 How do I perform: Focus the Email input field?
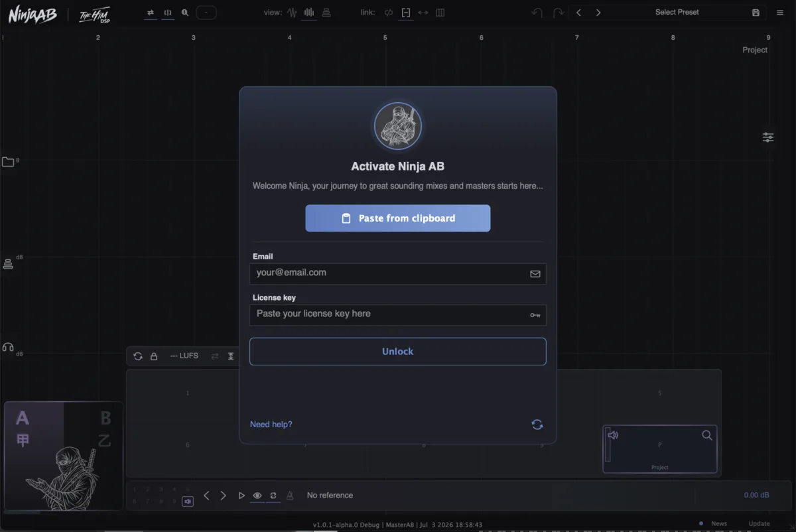397,273
